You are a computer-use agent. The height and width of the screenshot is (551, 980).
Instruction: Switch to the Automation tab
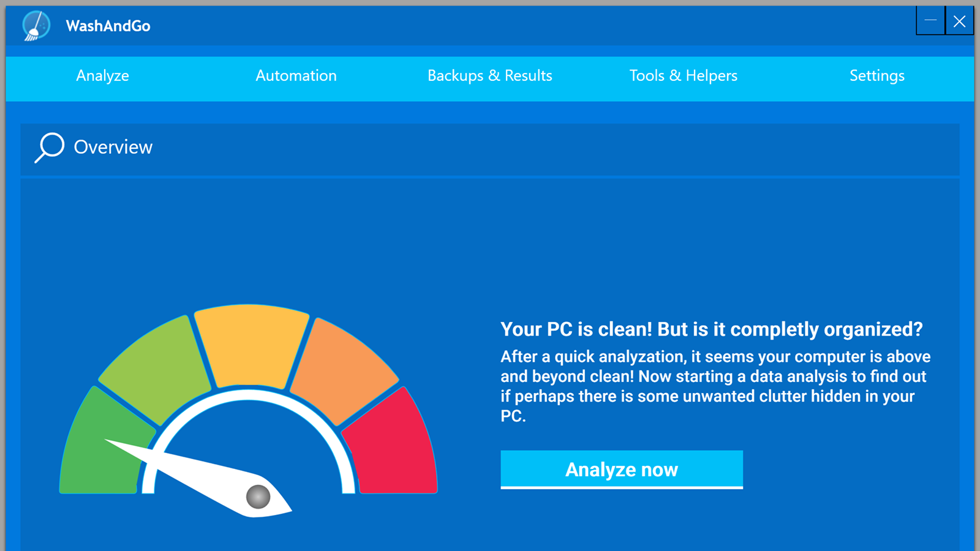pyautogui.click(x=296, y=76)
